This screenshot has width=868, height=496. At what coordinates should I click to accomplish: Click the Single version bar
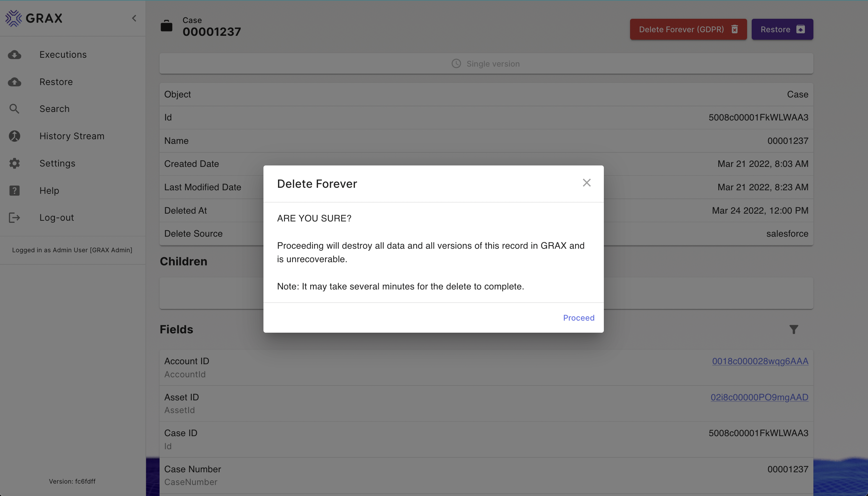[486, 64]
